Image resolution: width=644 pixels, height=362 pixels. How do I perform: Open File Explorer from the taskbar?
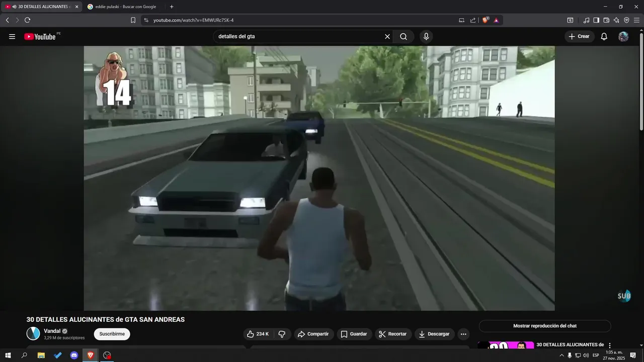point(41,355)
